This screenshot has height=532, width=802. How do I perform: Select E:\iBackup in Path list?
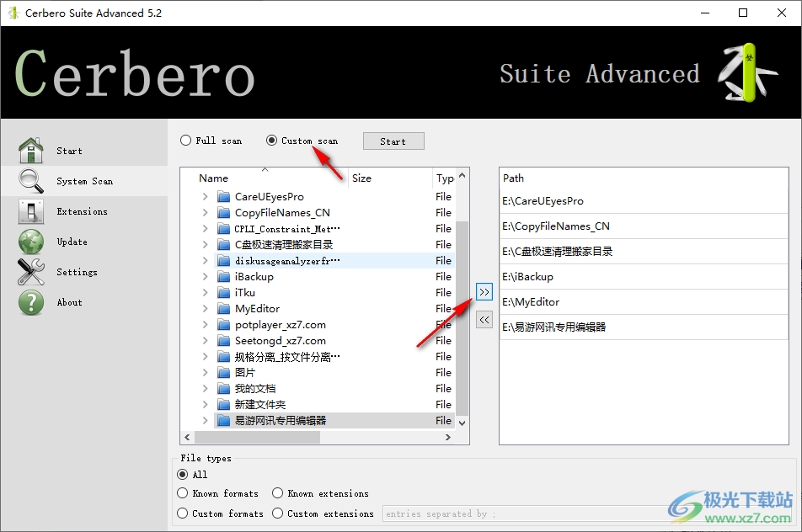[644, 276]
